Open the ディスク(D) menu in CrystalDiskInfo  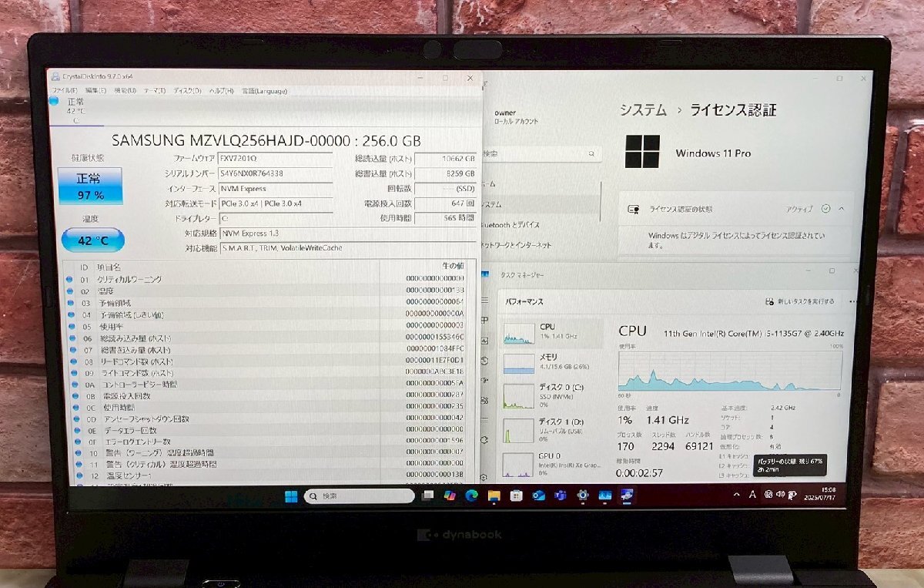pos(187,91)
